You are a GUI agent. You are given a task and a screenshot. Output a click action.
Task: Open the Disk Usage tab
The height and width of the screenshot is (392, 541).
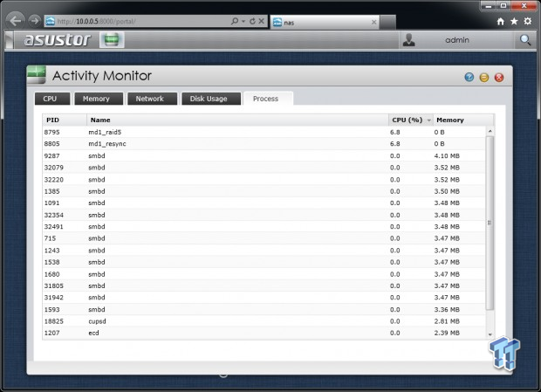[211, 99]
